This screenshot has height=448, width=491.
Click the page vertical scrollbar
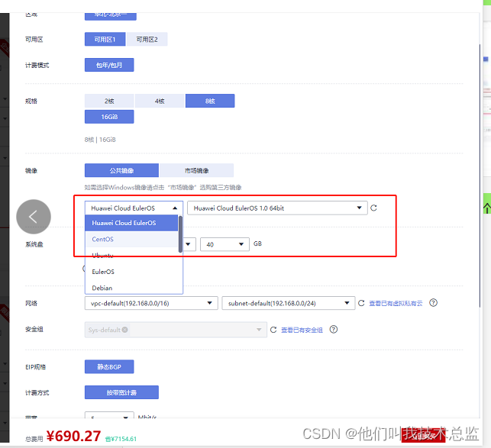point(480,176)
